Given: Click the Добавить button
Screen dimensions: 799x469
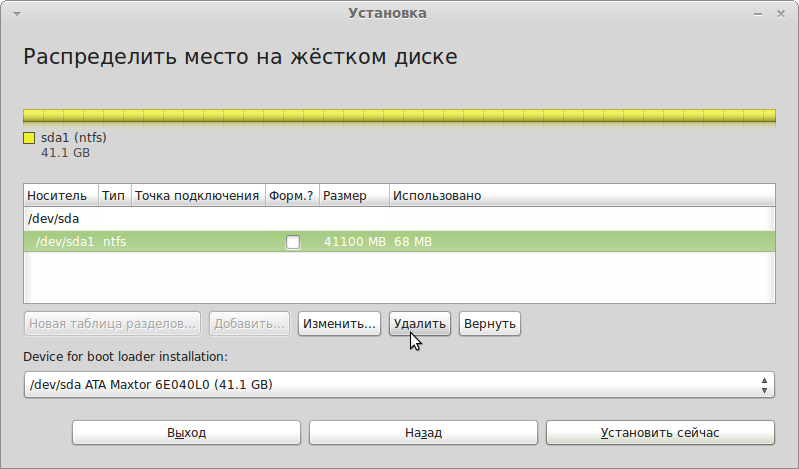Looking at the screenshot, I should click(249, 324).
